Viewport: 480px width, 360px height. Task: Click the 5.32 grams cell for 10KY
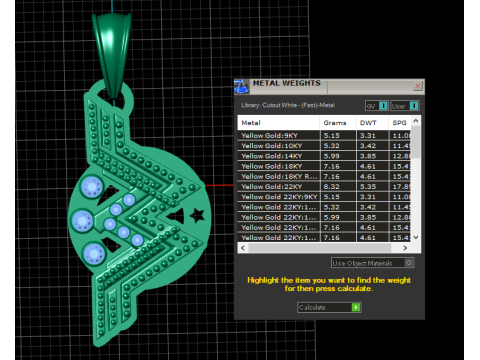tap(338, 146)
